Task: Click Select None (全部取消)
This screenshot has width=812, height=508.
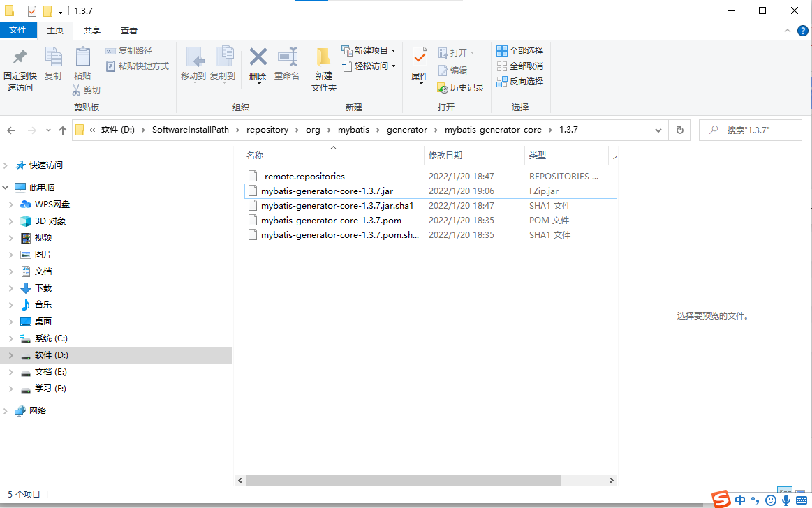Action: [520, 66]
